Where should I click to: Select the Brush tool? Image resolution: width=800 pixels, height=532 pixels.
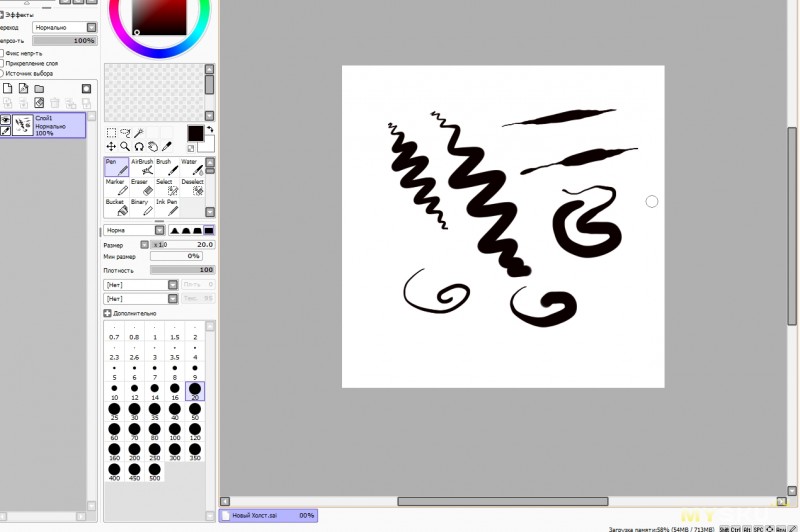pos(167,167)
